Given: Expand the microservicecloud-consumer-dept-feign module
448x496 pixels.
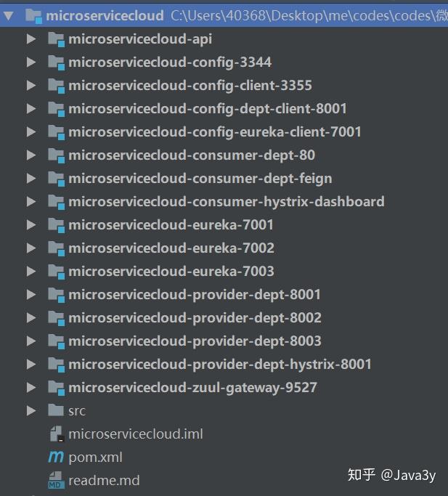Looking at the screenshot, I should click(x=31, y=178).
